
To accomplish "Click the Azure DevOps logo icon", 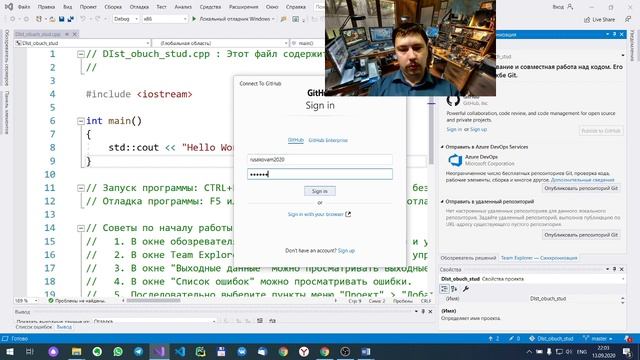I will tap(455, 160).
